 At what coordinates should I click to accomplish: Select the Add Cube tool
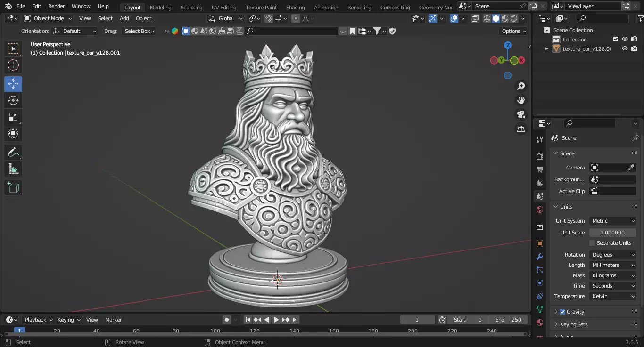pos(13,188)
